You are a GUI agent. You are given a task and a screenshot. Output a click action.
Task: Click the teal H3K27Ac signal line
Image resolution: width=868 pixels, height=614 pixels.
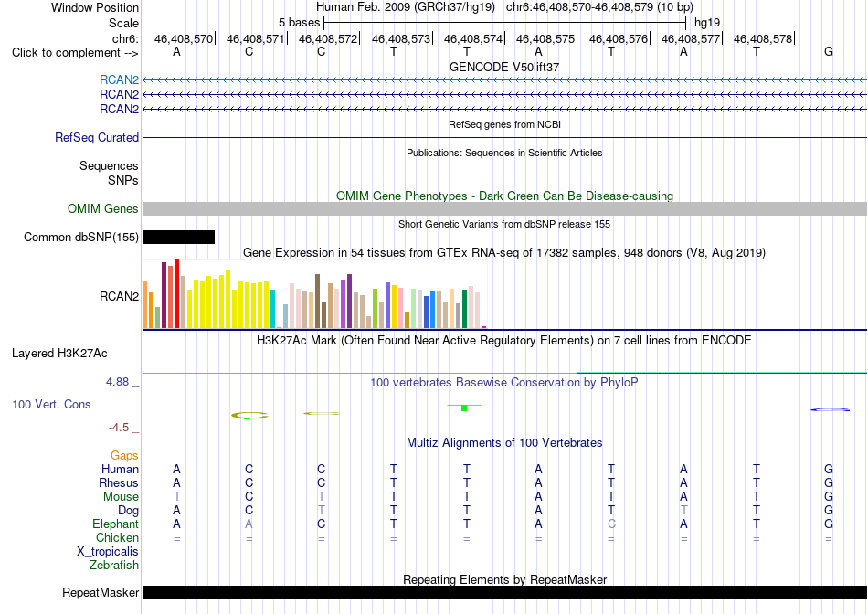[x=722, y=373]
